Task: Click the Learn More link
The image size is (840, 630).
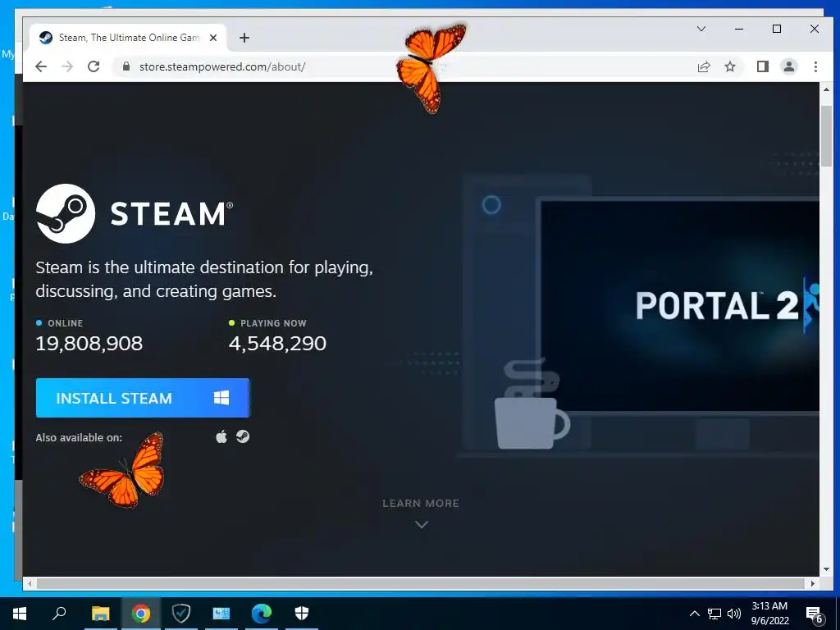Action: (421, 504)
